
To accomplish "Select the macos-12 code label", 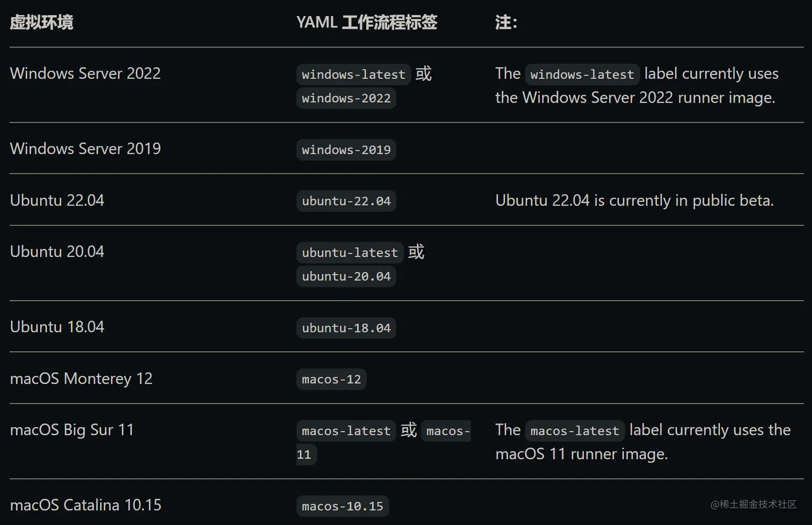I will 331,379.
